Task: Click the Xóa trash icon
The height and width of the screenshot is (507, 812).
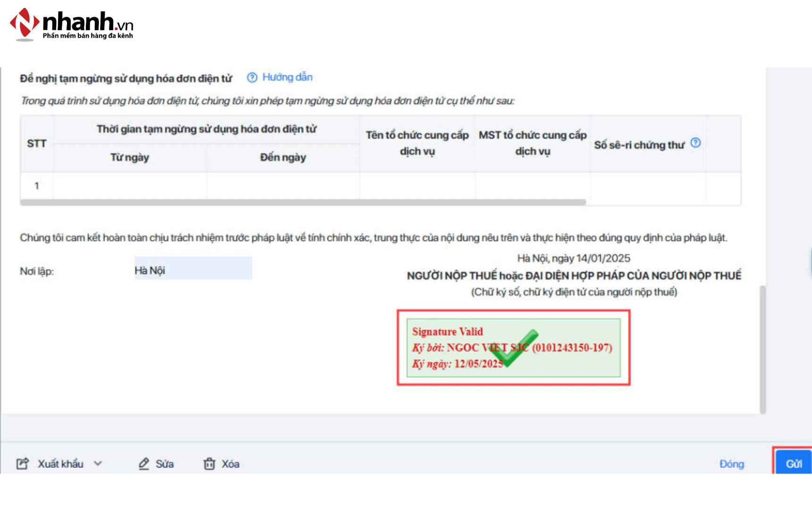Action: [x=209, y=464]
